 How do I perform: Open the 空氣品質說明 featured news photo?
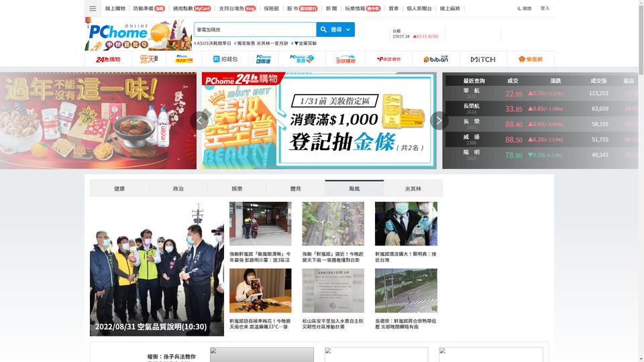coord(157,269)
